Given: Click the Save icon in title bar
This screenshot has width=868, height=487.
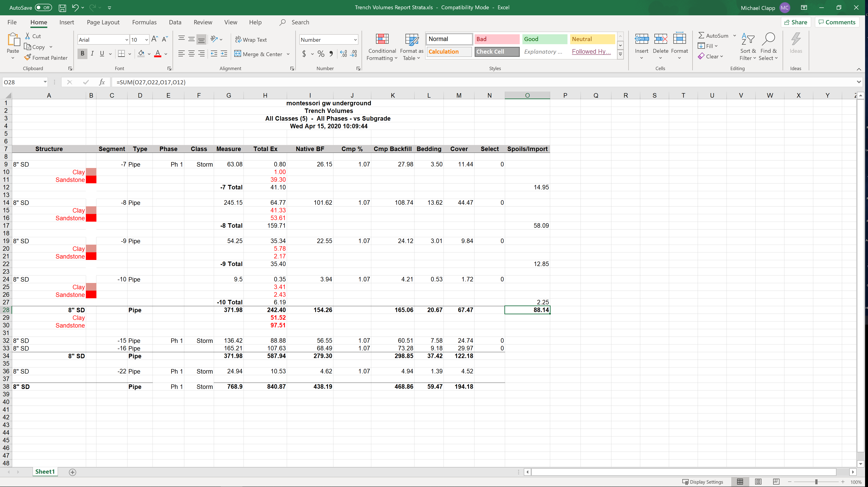Looking at the screenshot, I should 62,7.
